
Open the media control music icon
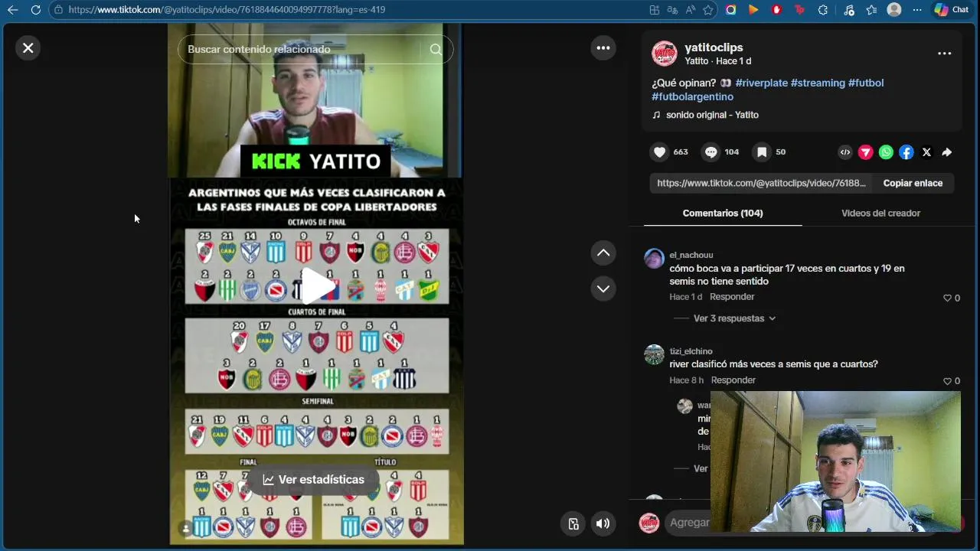[849, 10]
